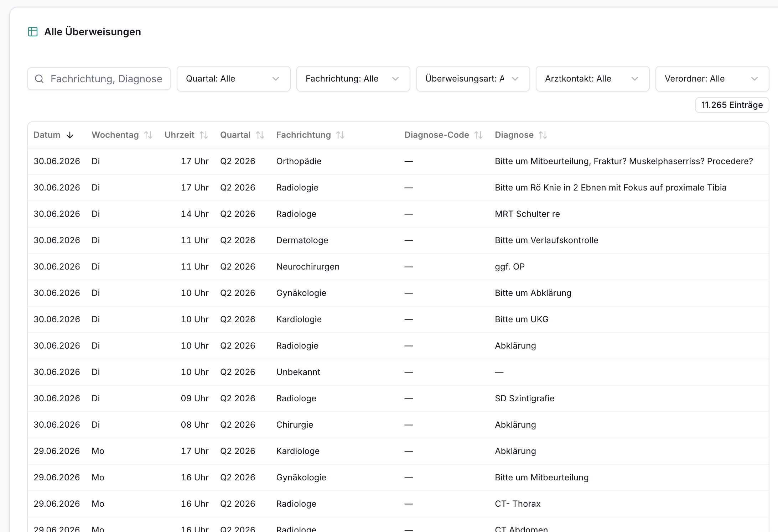Open the Arztkontakt: Alle dropdown
Image resolution: width=778 pixels, height=532 pixels.
pos(593,79)
